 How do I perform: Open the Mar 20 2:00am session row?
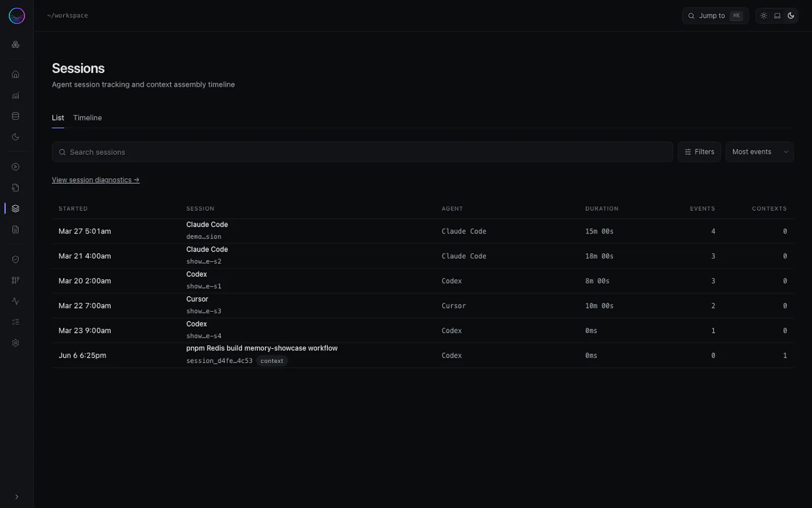tap(423, 281)
